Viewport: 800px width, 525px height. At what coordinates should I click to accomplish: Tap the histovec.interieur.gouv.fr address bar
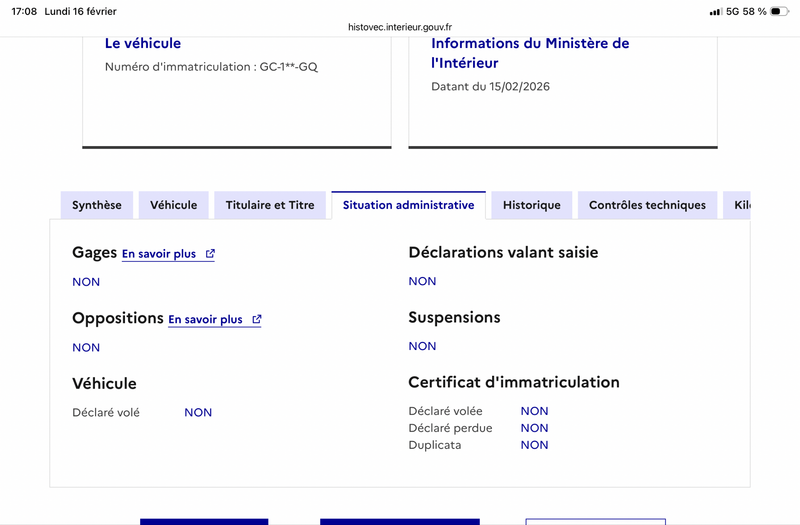[400, 27]
